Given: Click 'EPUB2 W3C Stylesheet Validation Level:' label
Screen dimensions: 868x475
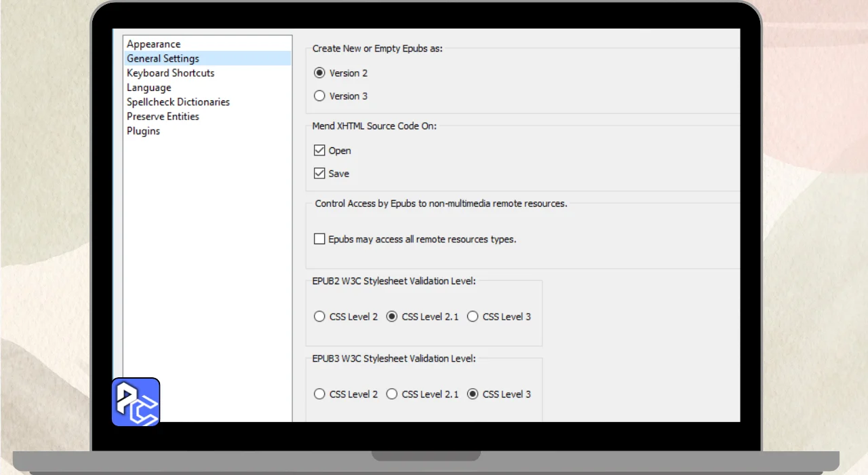Looking at the screenshot, I should pos(394,281).
